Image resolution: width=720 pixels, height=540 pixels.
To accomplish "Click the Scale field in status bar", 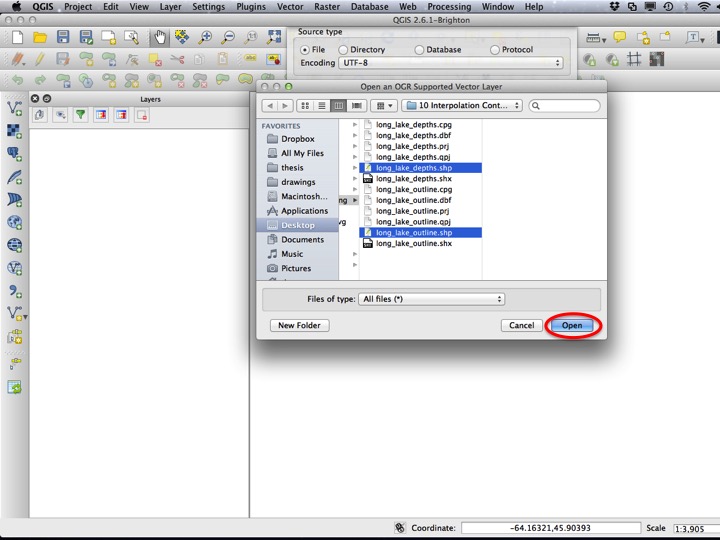I will 696,529.
